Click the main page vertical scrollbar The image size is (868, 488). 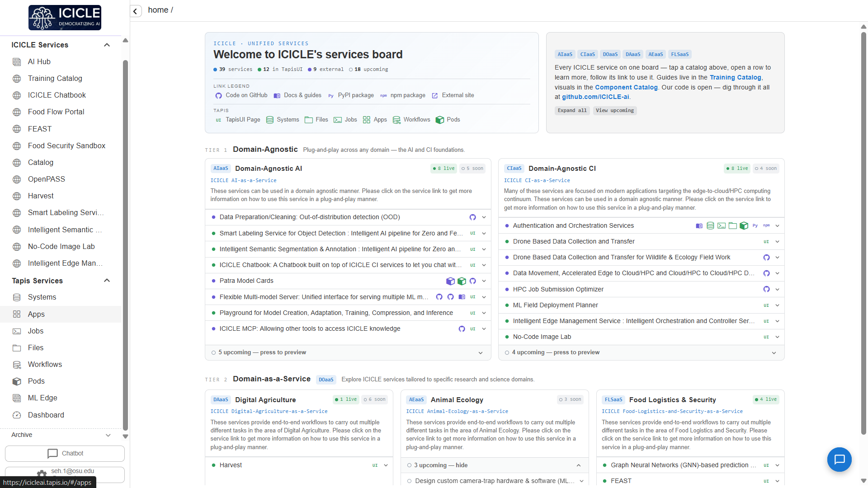pos(863,233)
